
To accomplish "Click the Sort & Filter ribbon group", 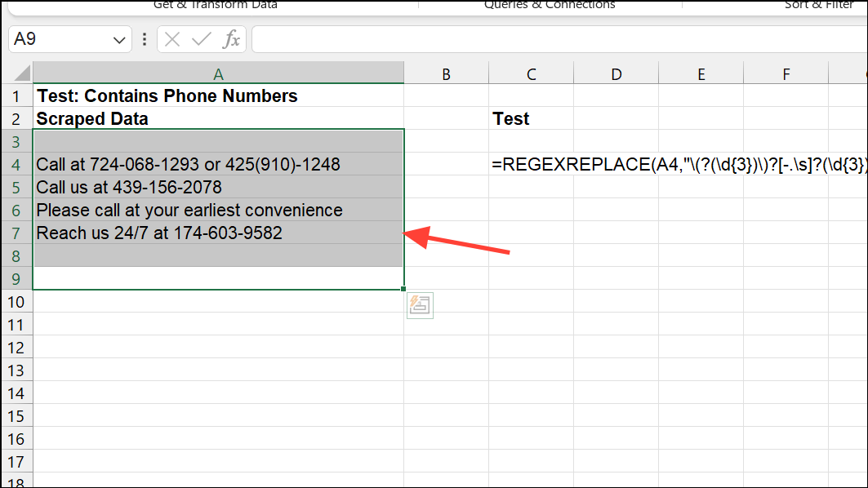I will coord(819,6).
